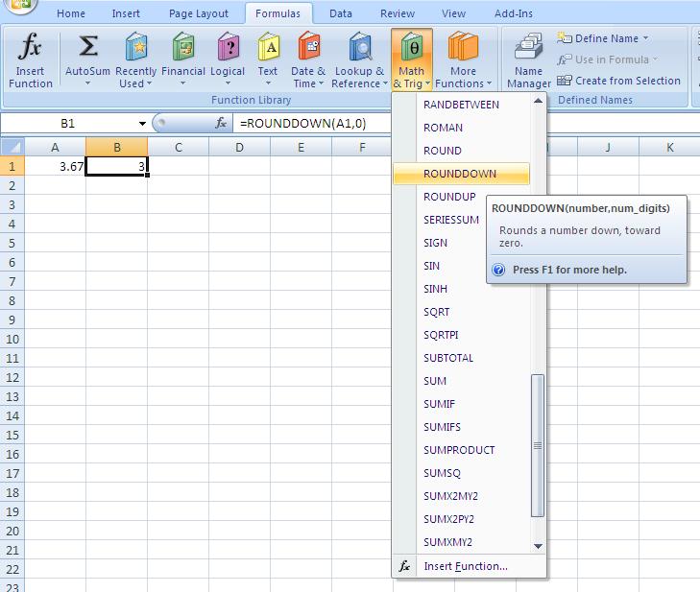Expand the Name Box dropdown arrow

tap(142, 124)
